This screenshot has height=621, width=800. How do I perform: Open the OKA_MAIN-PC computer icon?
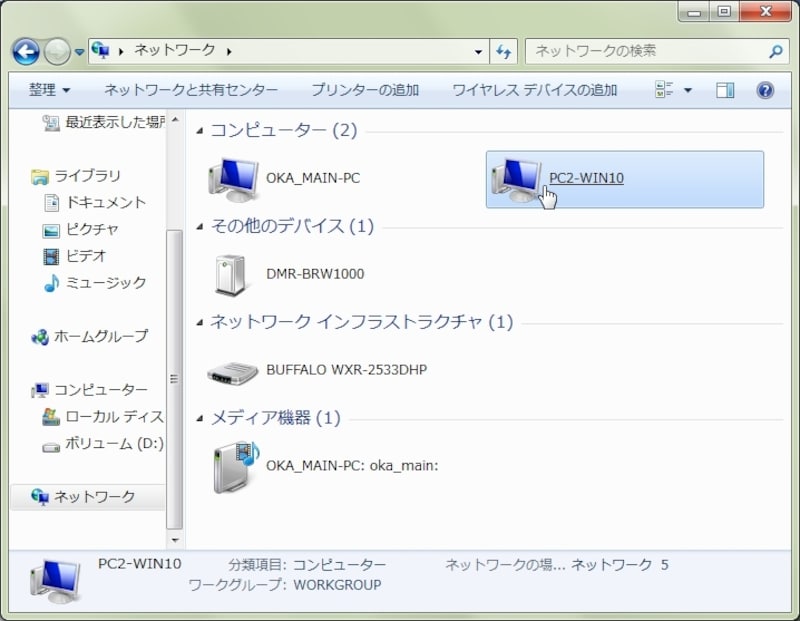click(x=230, y=178)
